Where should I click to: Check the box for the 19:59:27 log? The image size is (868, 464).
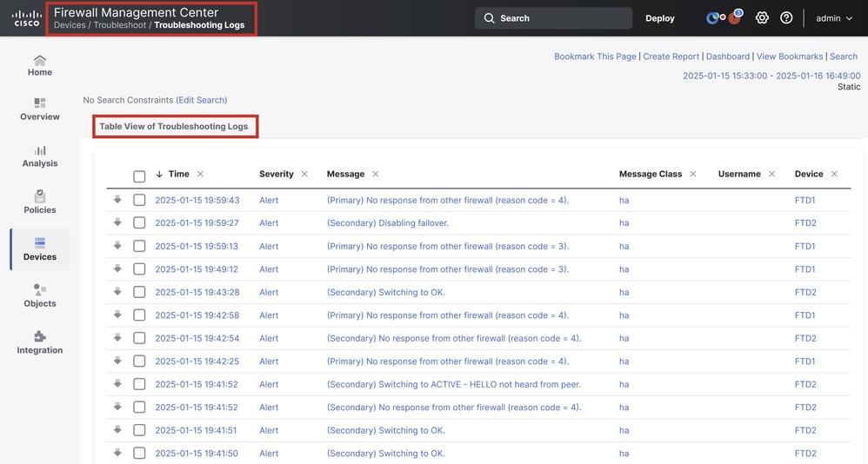pos(139,222)
